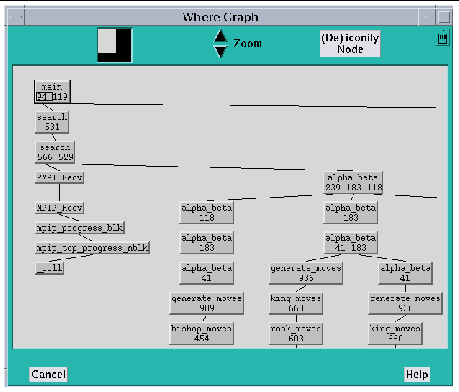Select the king_moves 661 node
This screenshot has height=392, width=459.
point(296,303)
